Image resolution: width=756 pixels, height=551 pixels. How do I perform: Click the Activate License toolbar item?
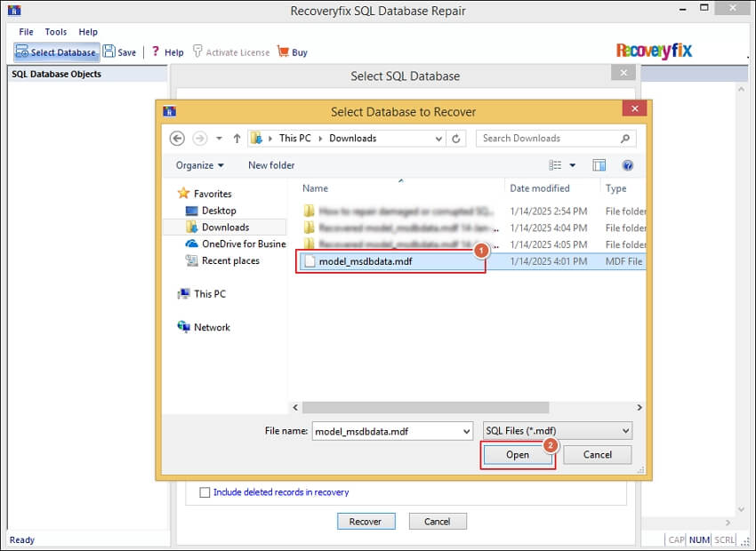(x=231, y=52)
